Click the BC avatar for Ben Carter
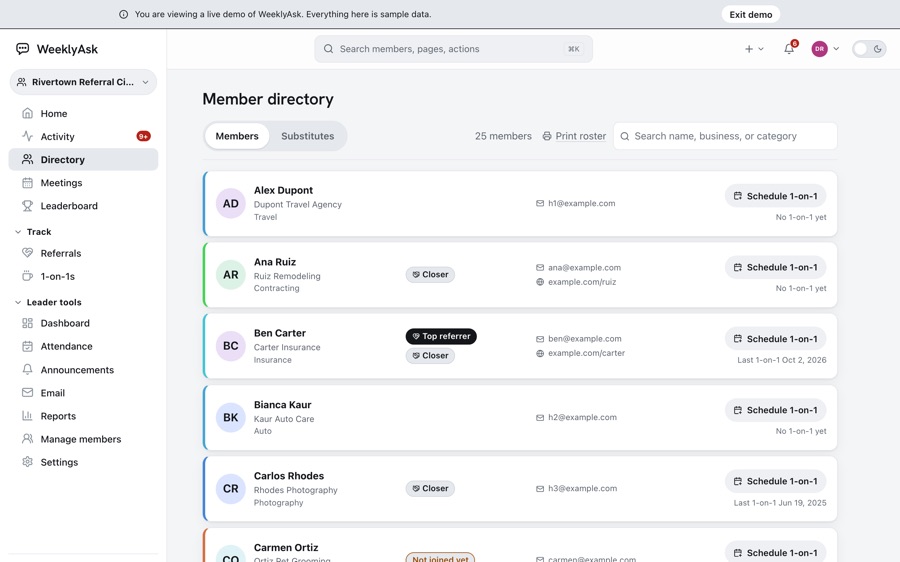Screen dimensions: 900x562 point(231,346)
